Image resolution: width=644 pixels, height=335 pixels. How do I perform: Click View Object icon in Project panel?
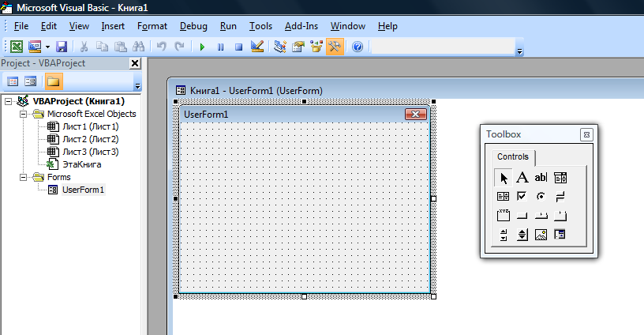tap(31, 81)
